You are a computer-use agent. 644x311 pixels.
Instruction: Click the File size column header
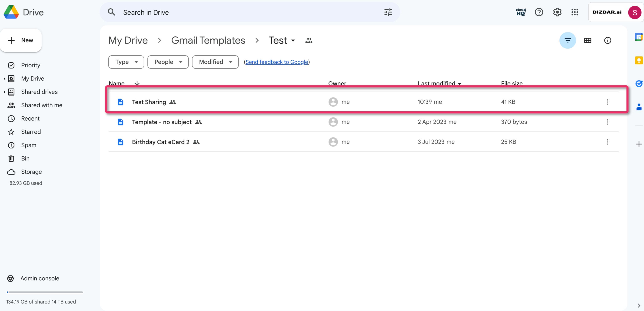(512, 83)
